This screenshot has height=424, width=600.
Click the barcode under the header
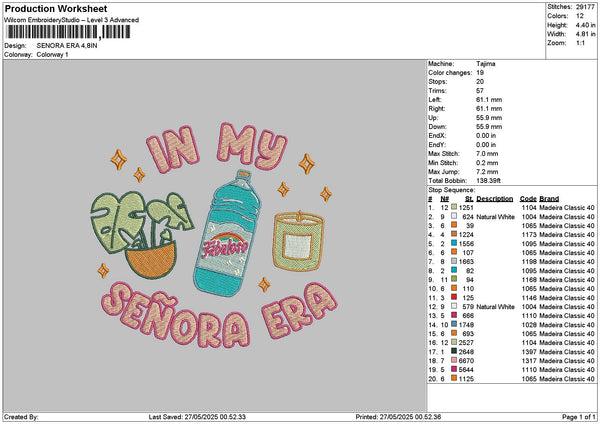(68, 32)
